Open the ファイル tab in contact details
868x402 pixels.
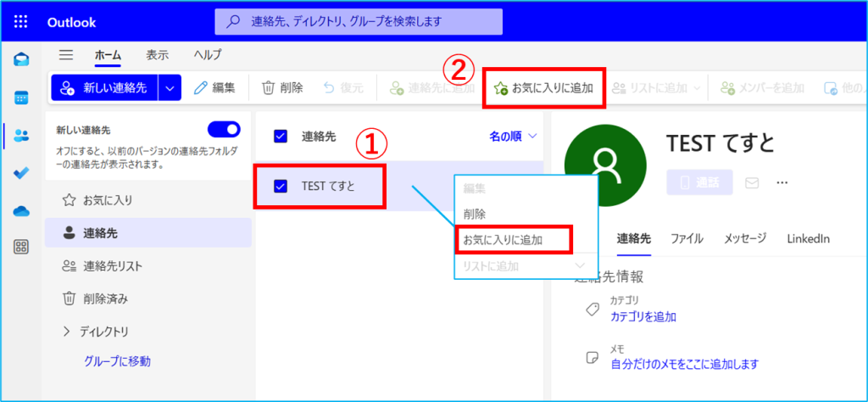[687, 238]
